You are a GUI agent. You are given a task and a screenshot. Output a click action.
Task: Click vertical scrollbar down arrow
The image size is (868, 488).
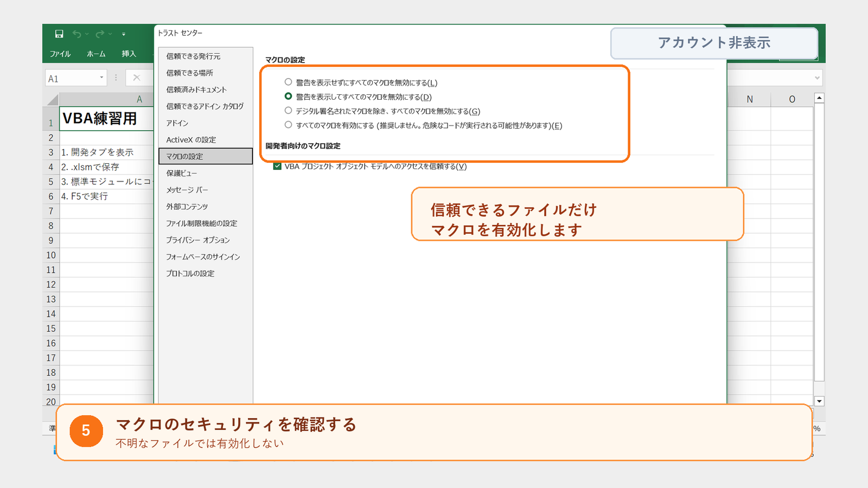click(x=819, y=401)
